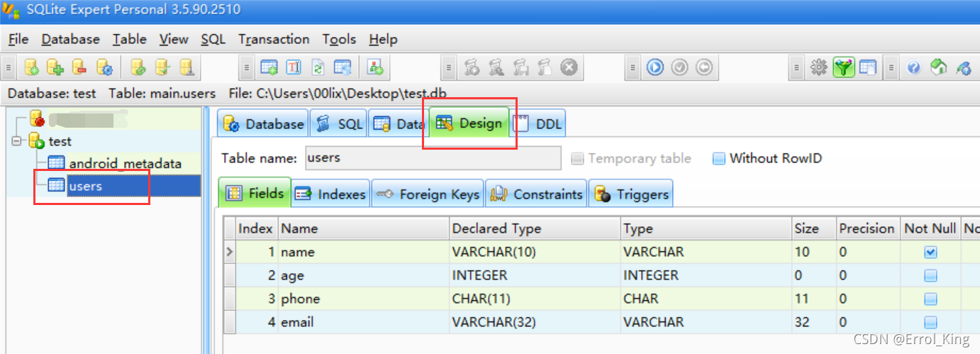This screenshot has height=354, width=980.
Task: Collapse the test database tree node
Action: [x=17, y=141]
